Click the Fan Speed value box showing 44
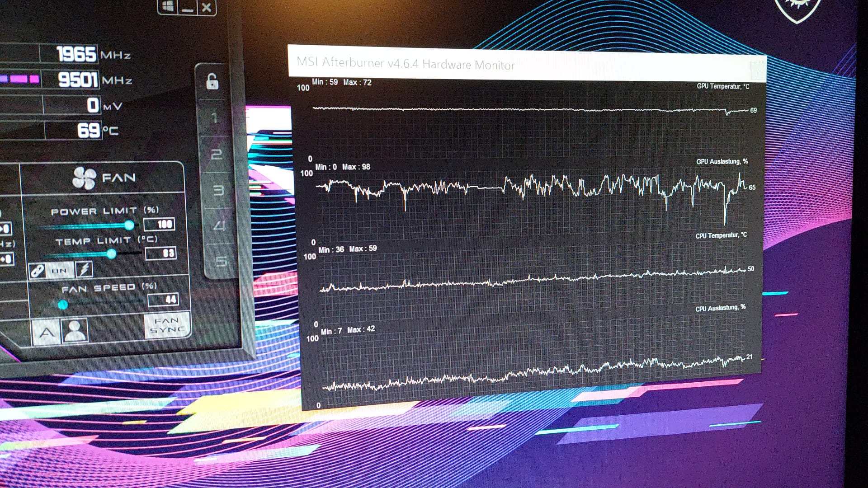This screenshot has width=868, height=488. 164,299
